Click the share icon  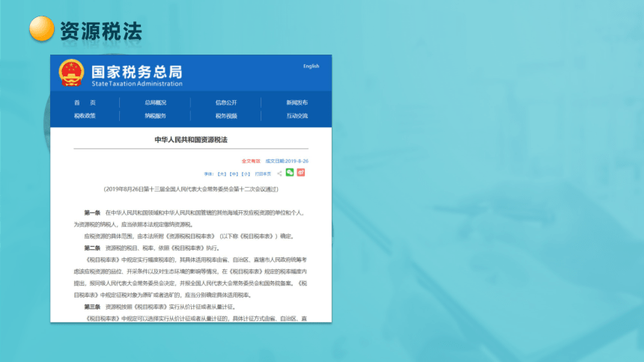click(x=279, y=174)
